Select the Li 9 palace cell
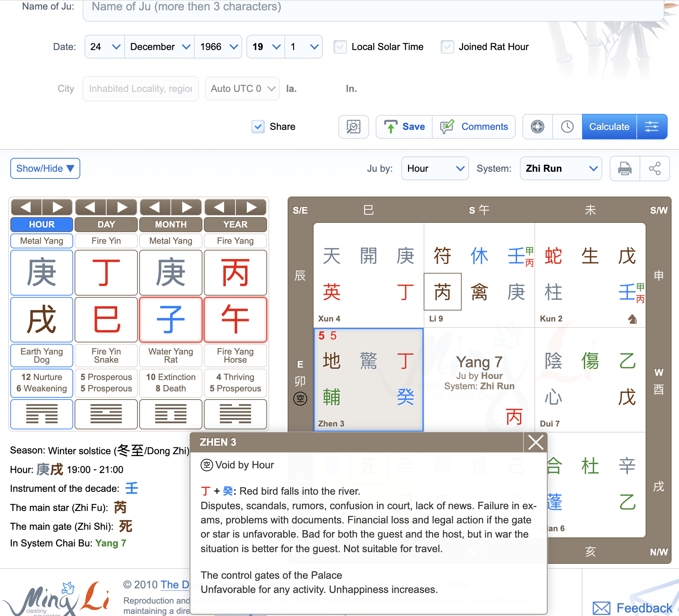Viewport: 679px width, 616px height. (x=479, y=275)
